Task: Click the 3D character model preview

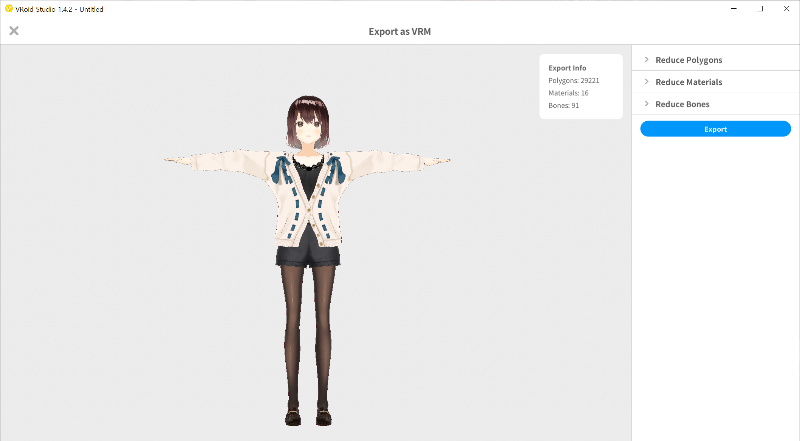Action: coord(308,260)
